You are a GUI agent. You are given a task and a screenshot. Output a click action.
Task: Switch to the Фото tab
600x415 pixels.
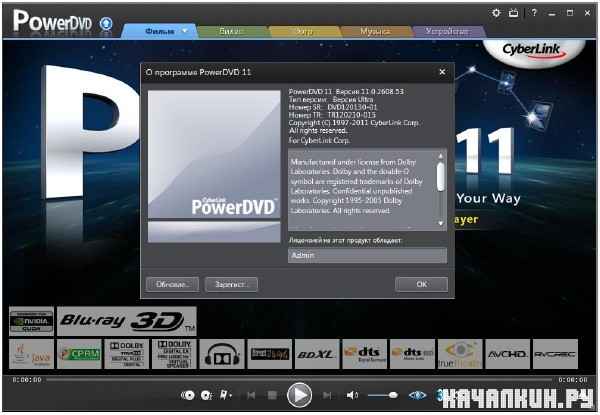(304, 31)
